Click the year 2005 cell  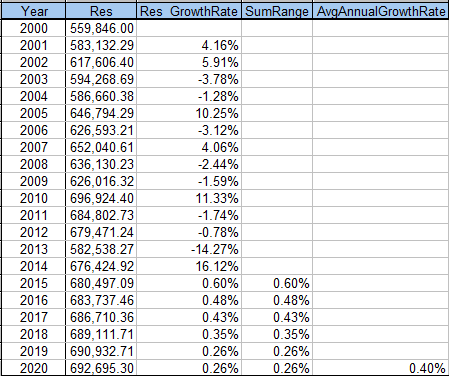pos(34,113)
